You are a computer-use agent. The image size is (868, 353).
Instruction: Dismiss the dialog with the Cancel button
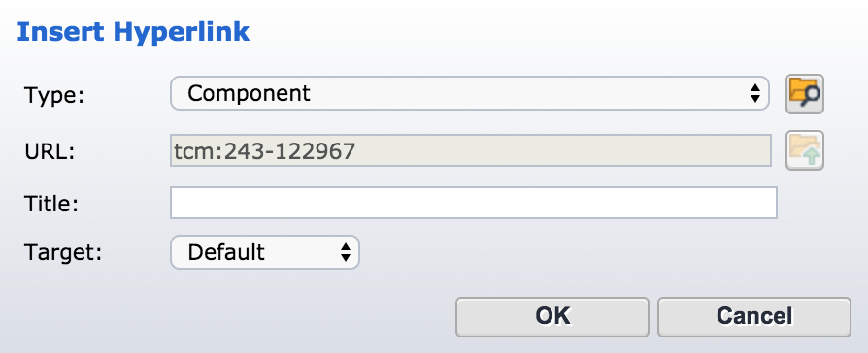pos(754,317)
